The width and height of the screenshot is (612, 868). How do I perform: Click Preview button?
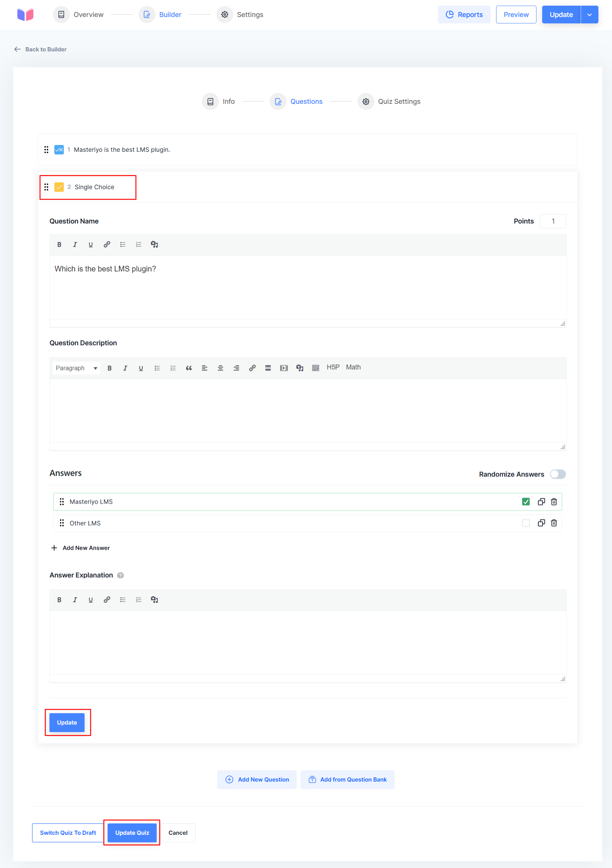[x=516, y=14]
